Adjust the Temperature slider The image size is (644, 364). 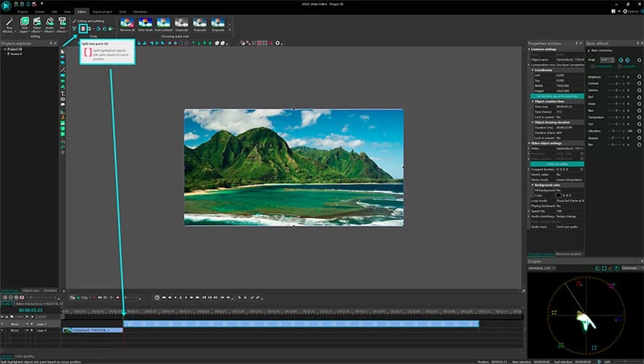click(x=616, y=118)
